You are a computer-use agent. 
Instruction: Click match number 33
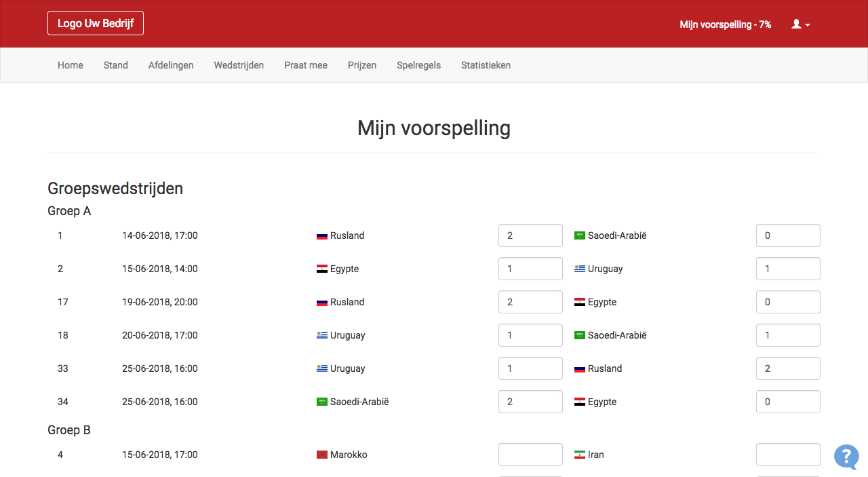63,368
